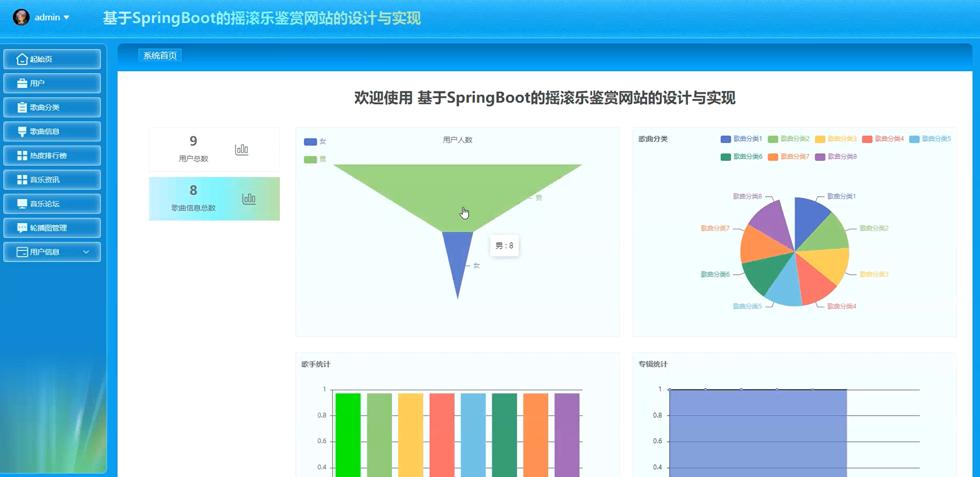The height and width of the screenshot is (477, 980).
Task: Open 热度排行榜 in the sidebar
Action: (52, 155)
